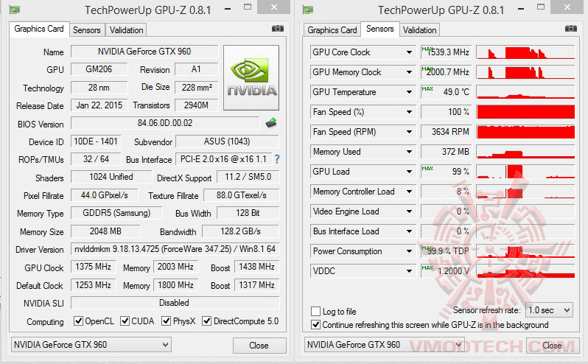Image resolution: width=588 pixels, height=364 pixels.
Task: Click the Boost value 1438 MHz
Action: (x=257, y=267)
